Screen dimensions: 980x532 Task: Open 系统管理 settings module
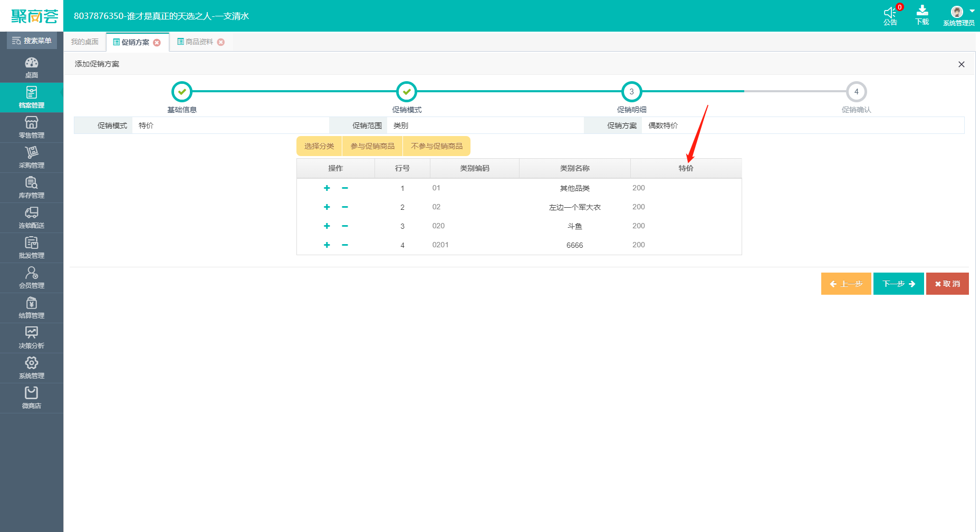(32, 368)
